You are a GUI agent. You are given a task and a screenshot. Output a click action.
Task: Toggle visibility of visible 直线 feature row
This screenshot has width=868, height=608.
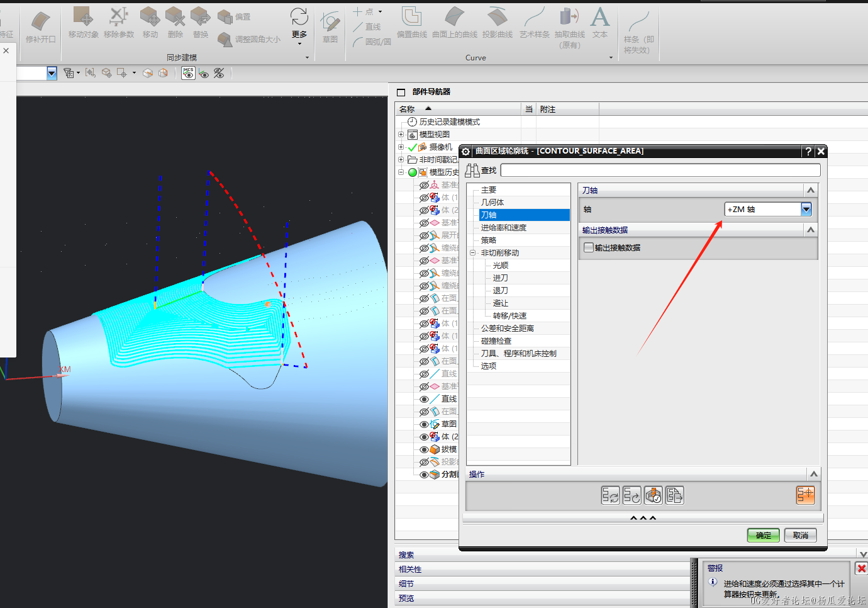[x=424, y=399]
